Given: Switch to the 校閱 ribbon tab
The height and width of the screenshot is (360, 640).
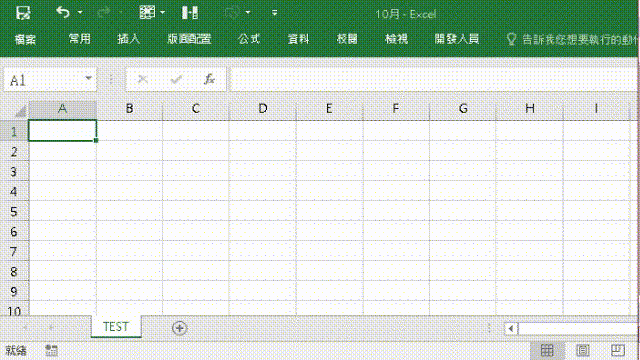Looking at the screenshot, I should pos(347,39).
